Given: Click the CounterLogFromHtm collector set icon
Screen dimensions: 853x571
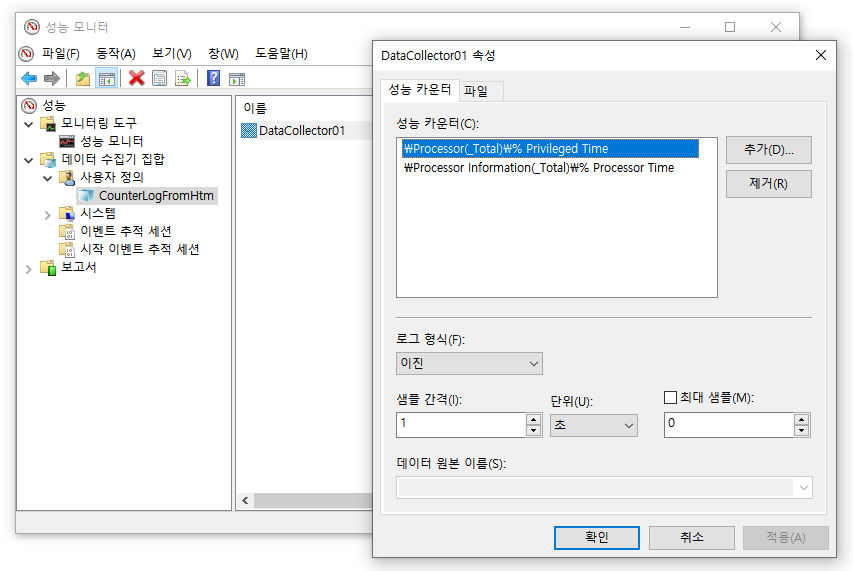Looking at the screenshot, I should tap(86, 195).
